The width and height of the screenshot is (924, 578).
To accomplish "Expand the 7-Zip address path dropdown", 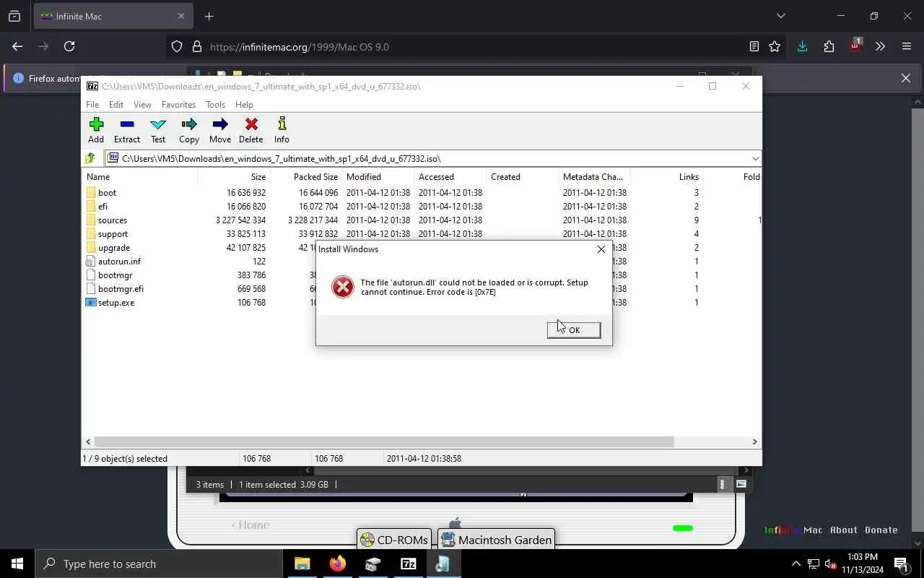I will point(755,159).
